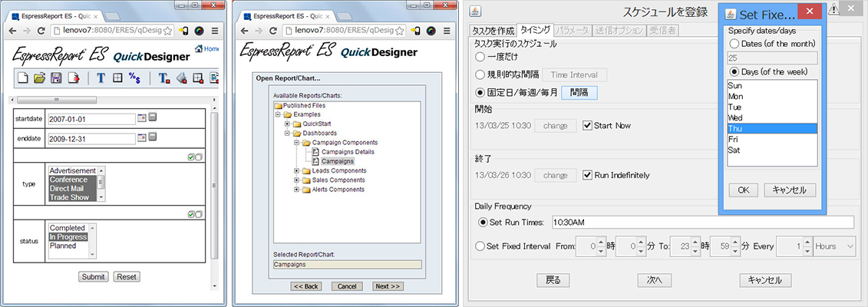Toggle the Start Now checkbox

pos(588,126)
